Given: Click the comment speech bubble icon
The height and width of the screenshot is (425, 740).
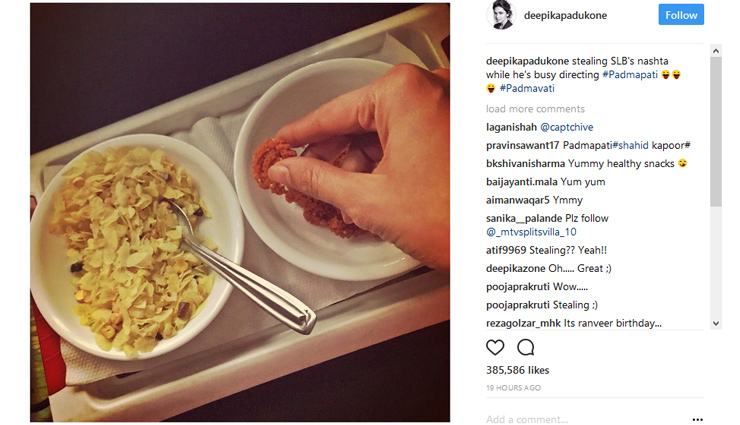Looking at the screenshot, I should coord(525,348).
